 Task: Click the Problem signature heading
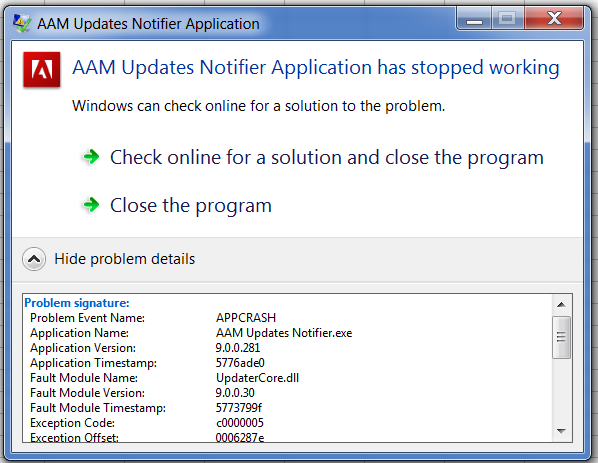77,303
